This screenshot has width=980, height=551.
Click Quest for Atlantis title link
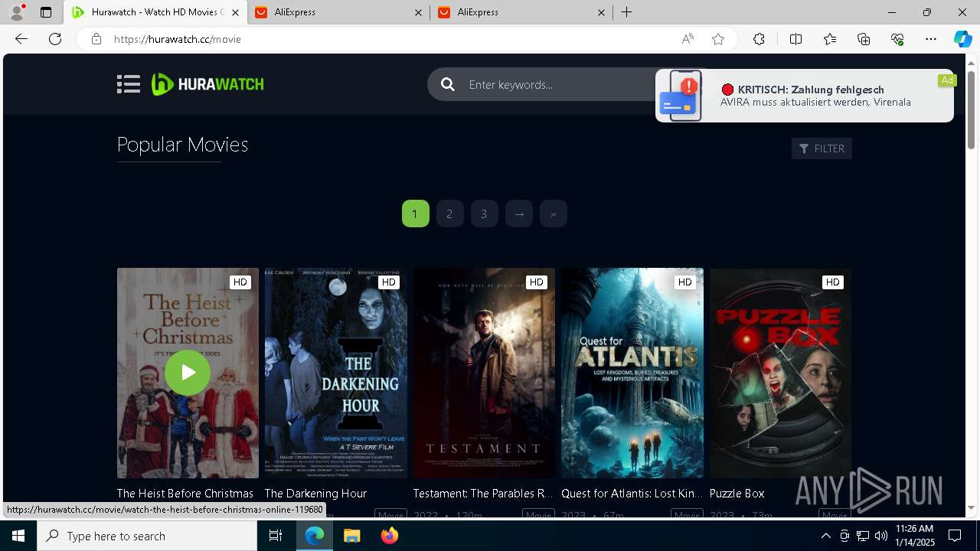click(x=632, y=494)
